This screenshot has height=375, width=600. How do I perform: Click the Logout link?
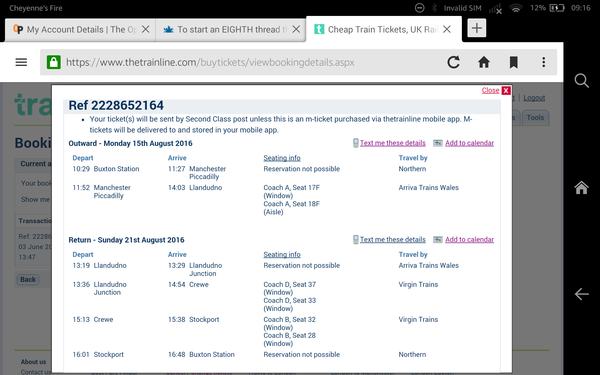[534, 98]
